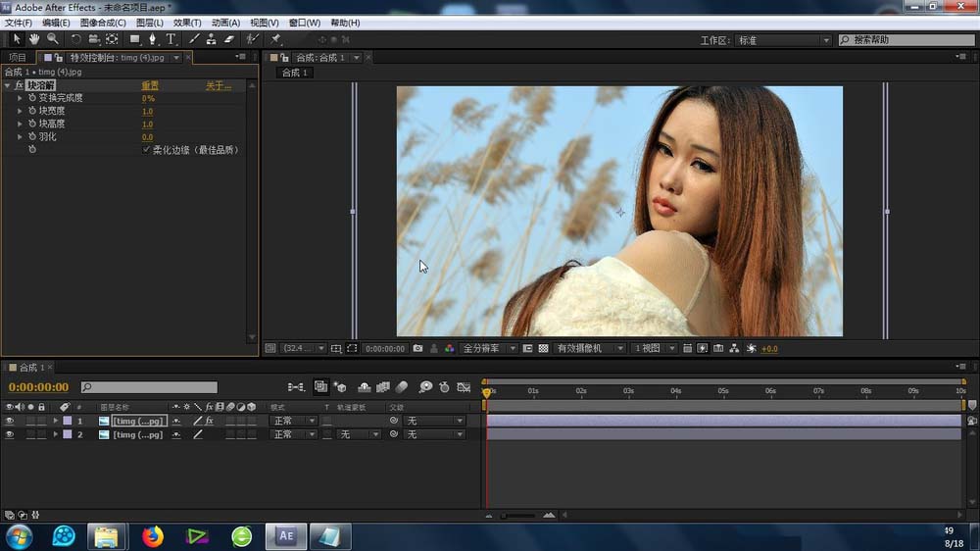
Task: Select the Text tool
Action: pos(171,39)
